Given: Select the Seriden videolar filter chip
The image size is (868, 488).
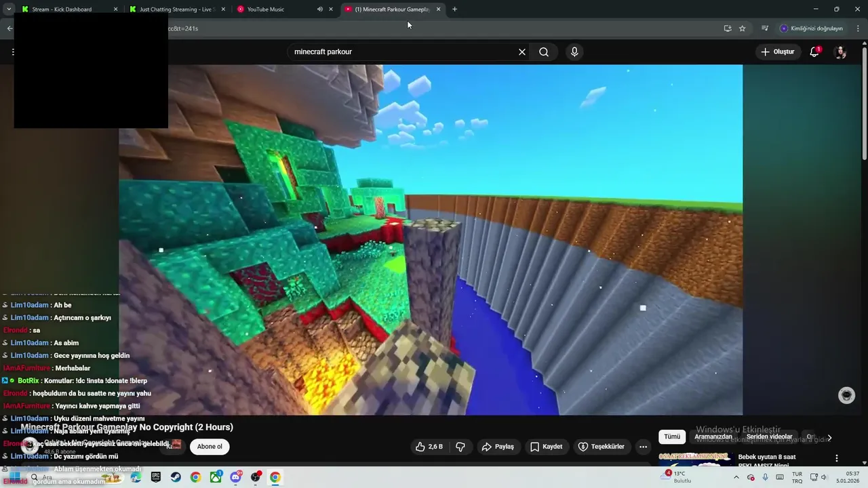Looking at the screenshot, I should tap(770, 437).
